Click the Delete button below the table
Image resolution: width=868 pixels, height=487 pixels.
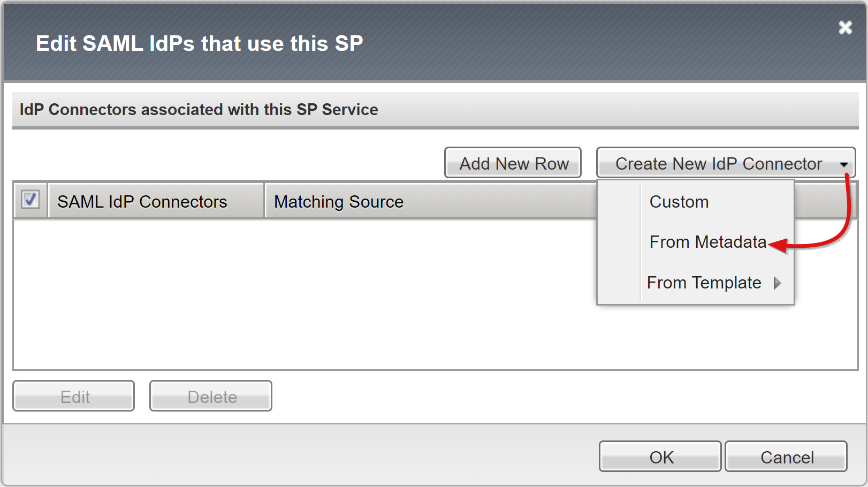(211, 396)
